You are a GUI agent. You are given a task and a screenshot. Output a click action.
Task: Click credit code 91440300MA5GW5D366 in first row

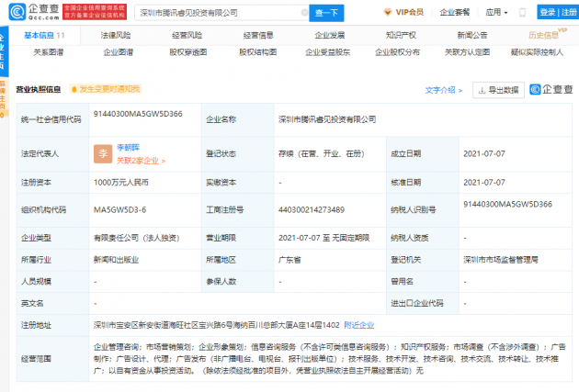pos(138,114)
